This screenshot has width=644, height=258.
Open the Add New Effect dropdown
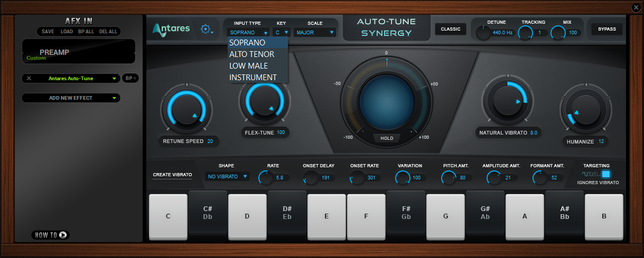[x=71, y=98]
